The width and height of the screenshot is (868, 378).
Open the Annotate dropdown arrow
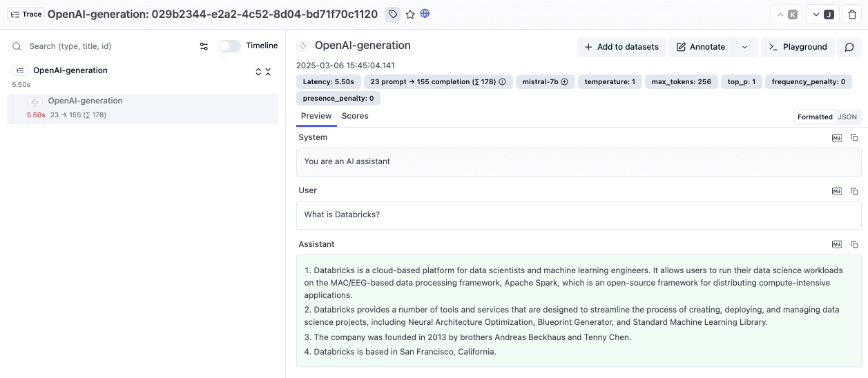(744, 47)
